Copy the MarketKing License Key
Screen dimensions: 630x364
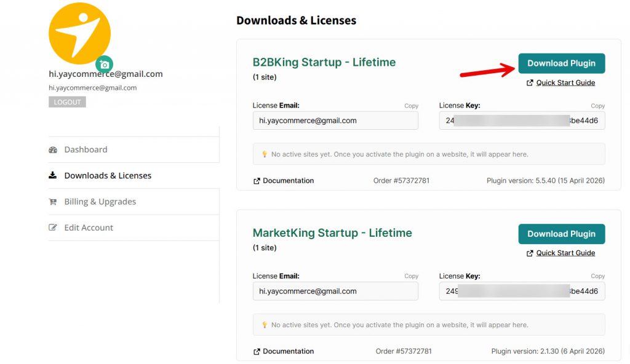click(597, 275)
